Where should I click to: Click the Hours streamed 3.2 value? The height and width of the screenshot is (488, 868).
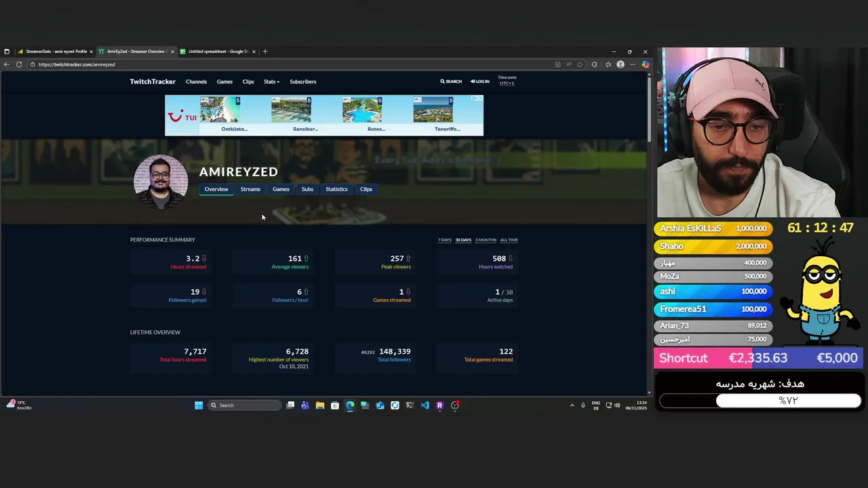pyautogui.click(x=193, y=258)
